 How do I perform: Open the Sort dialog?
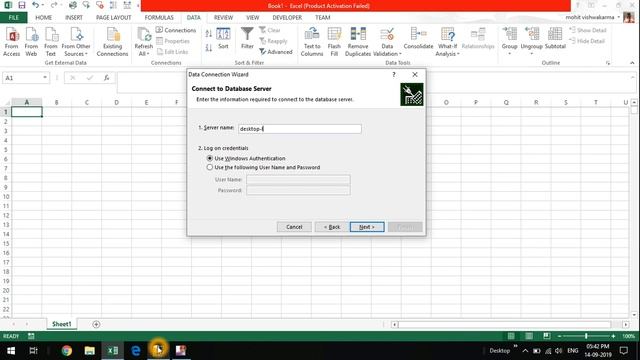(x=223, y=39)
